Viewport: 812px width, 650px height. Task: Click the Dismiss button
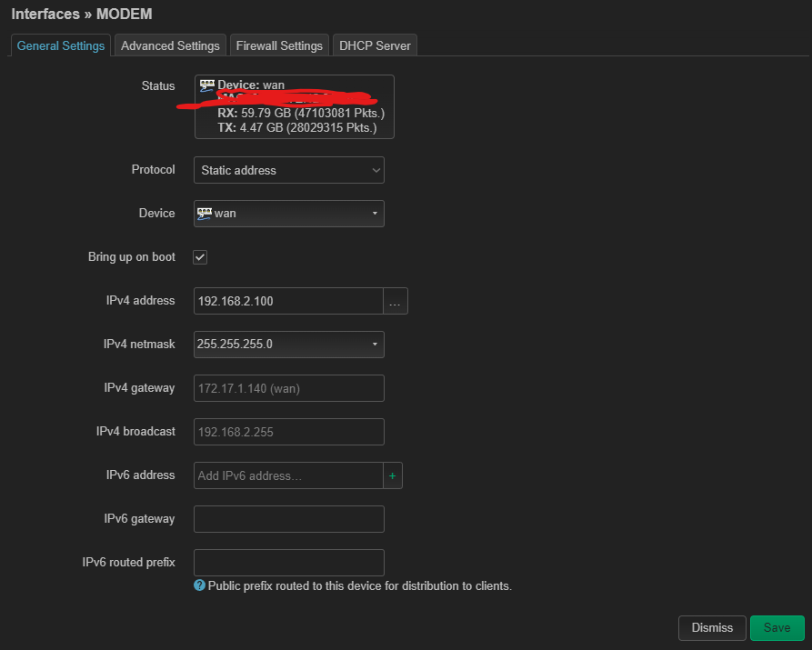coord(712,628)
